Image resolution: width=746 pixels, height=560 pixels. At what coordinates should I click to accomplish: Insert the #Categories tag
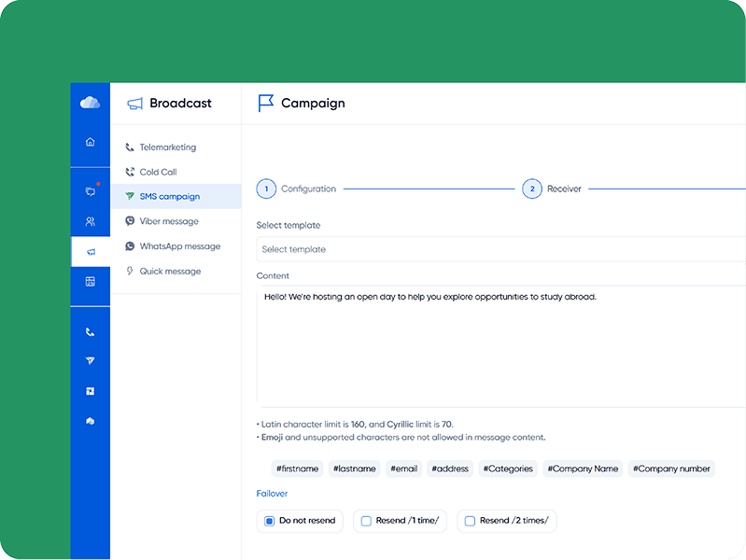508,469
